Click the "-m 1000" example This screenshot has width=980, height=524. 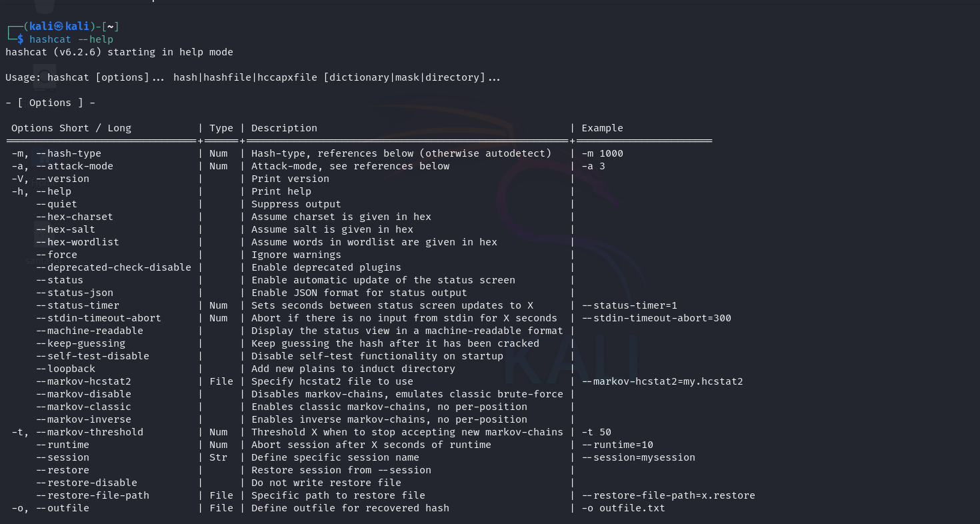point(602,153)
